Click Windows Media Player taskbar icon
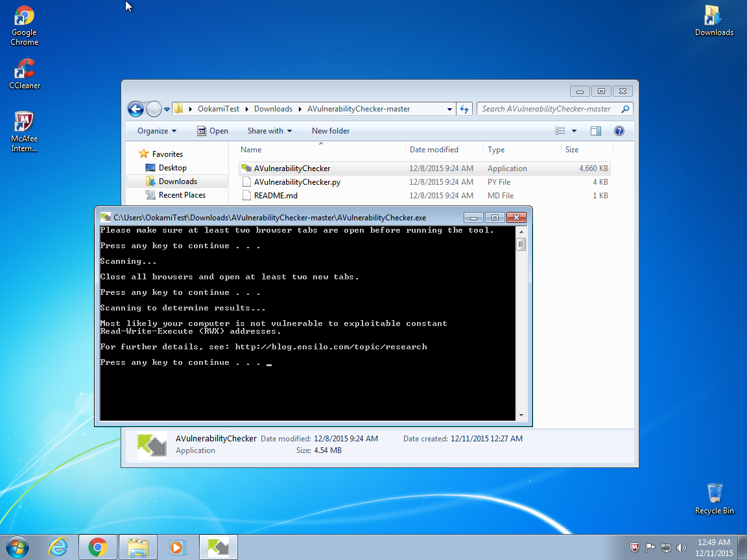747x560 pixels. pyautogui.click(x=176, y=547)
